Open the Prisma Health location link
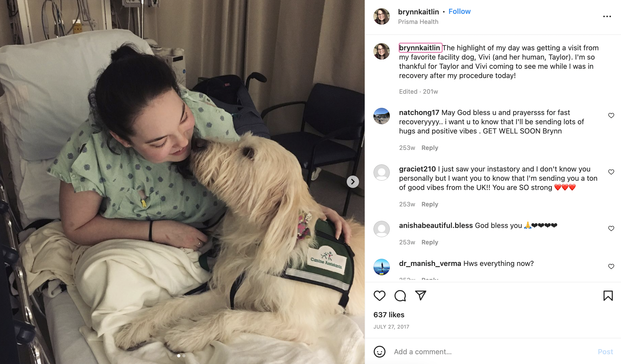 (418, 22)
